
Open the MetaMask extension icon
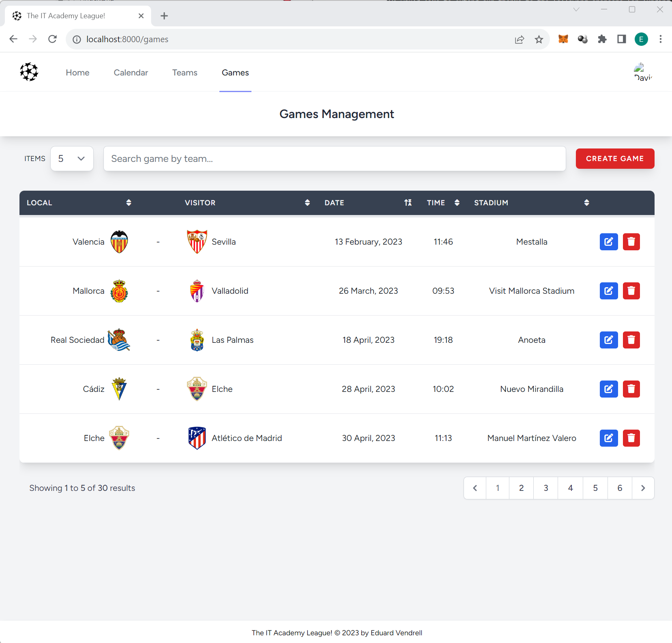click(x=564, y=39)
